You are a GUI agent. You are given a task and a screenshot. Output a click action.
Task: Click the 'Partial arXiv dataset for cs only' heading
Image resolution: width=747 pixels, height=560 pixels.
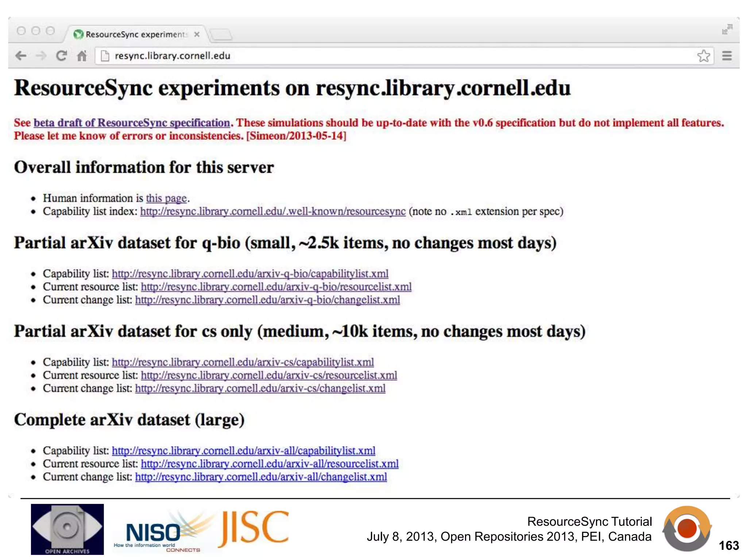point(300,331)
